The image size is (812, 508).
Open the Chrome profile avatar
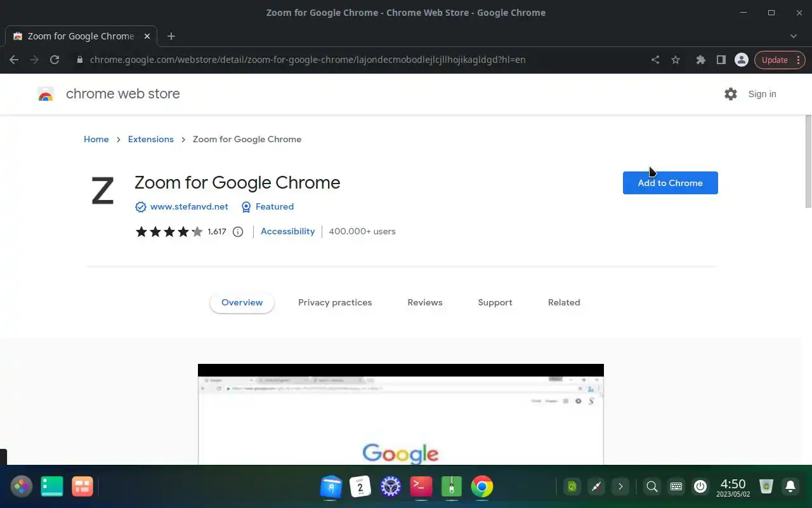[x=741, y=60]
